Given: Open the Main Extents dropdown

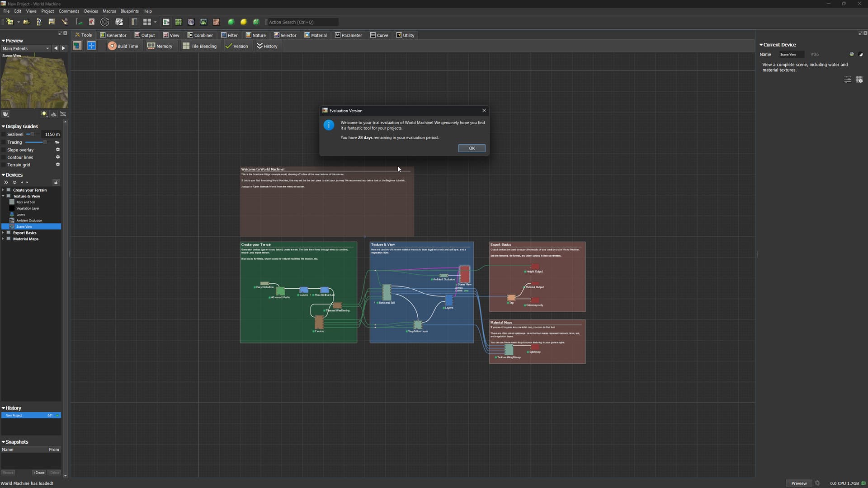Looking at the screenshot, I should click(x=25, y=48).
